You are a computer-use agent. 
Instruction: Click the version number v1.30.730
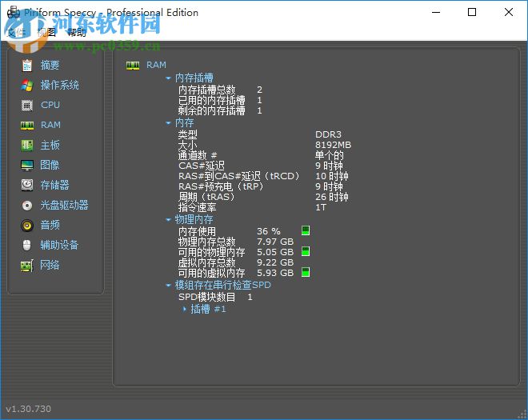pyautogui.click(x=28, y=409)
